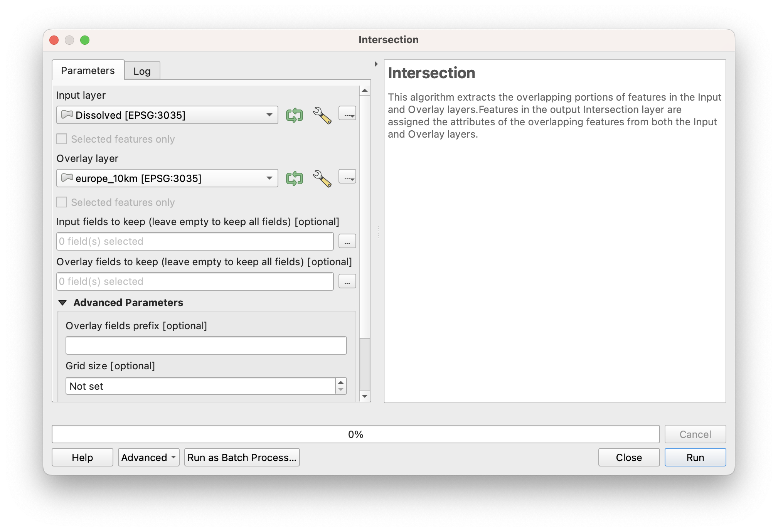Toggle Selected features only under Overlay layer
The height and width of the screenshot is (532, 778).
pyautogui.click(x=62, y=202)
